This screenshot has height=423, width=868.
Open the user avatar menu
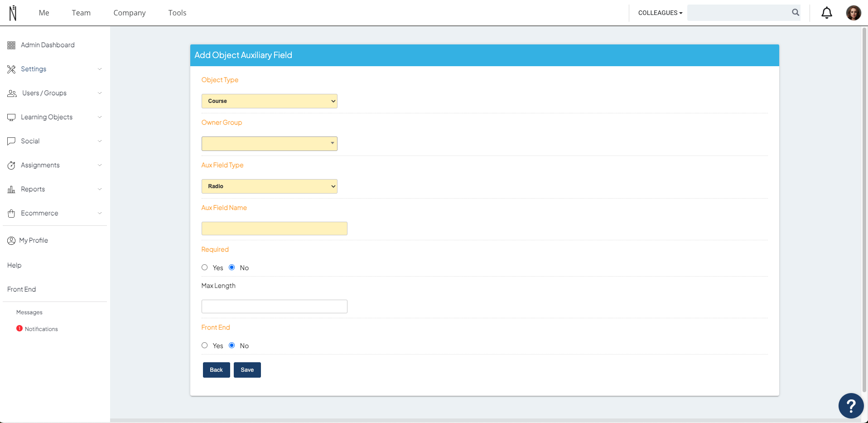point(854,13)
